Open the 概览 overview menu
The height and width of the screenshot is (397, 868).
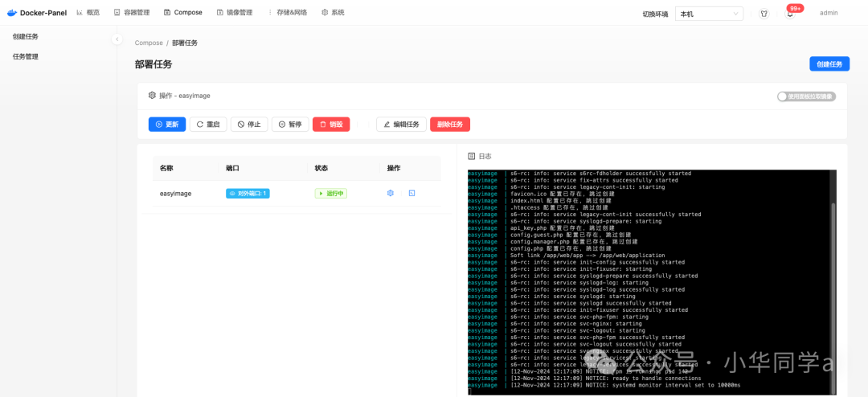pos(88,12)
